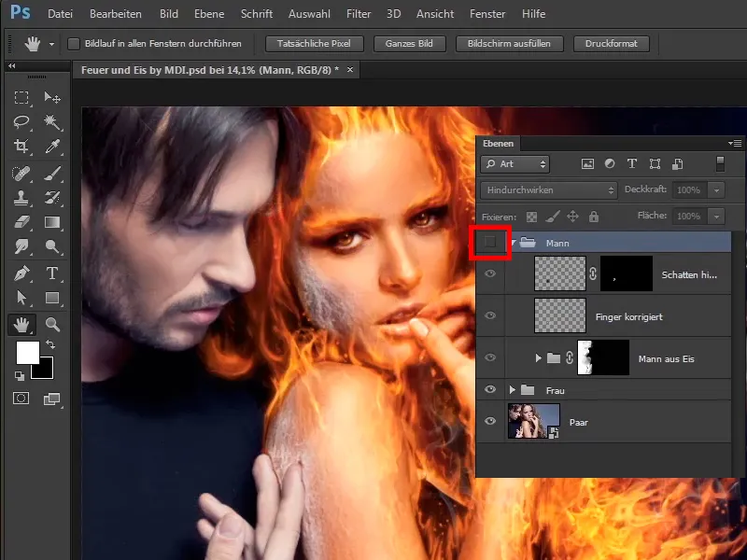
Task: Filter layers by shape layers icon
Action: click(655, 164)
